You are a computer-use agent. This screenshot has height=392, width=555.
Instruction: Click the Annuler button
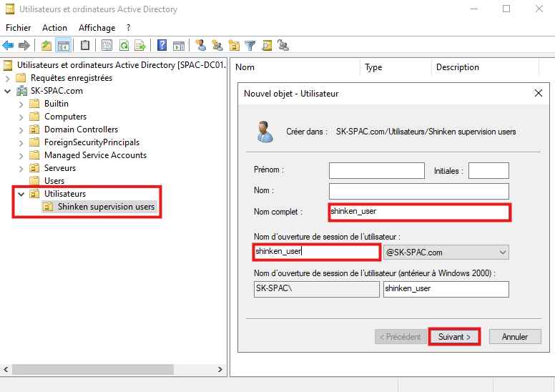[x=514, y=337]
